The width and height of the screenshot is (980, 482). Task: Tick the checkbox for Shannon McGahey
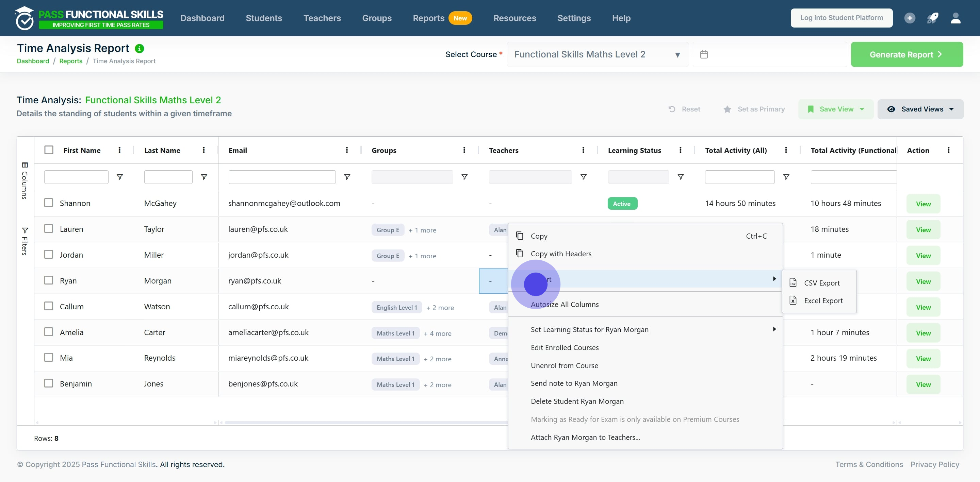point(49,203)
